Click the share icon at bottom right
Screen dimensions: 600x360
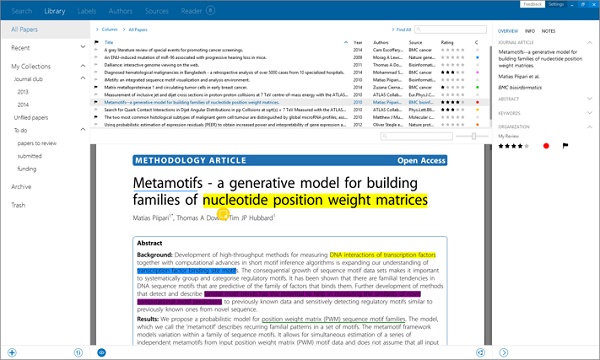coord(480,352)
